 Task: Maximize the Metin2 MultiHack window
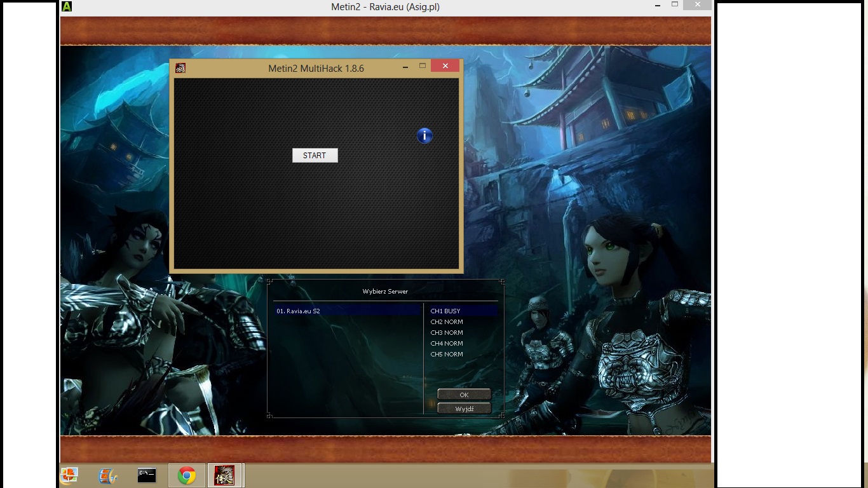pyautogui.click(x=423, y=65)
